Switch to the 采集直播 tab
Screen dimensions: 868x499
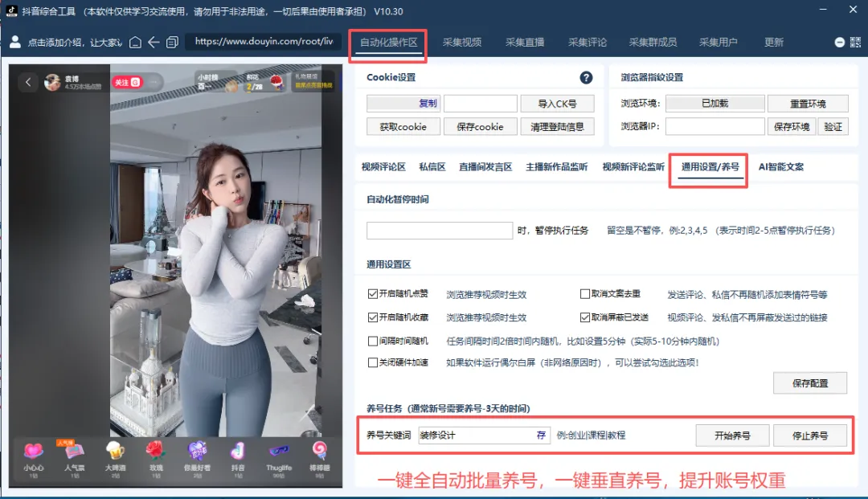[525, 41]
